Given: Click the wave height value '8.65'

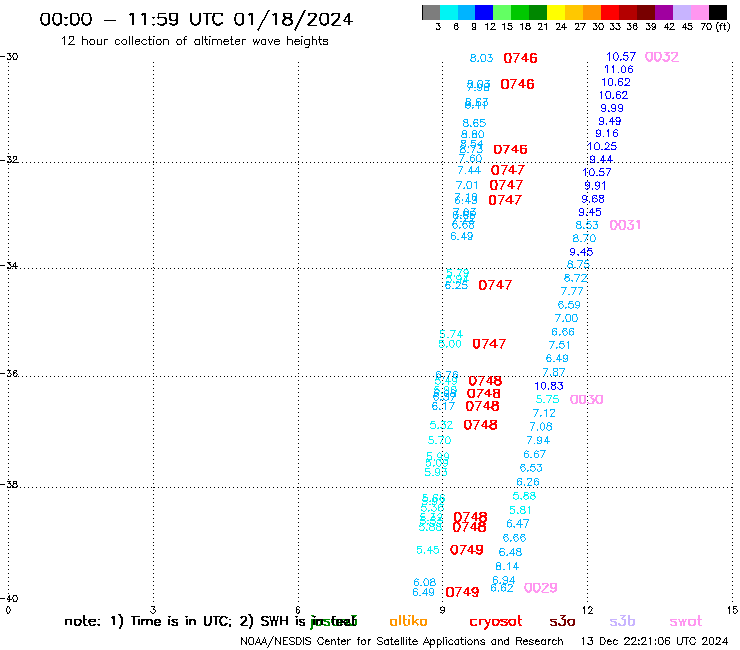Looking at the screenshot, I should [x=474, y=123].
